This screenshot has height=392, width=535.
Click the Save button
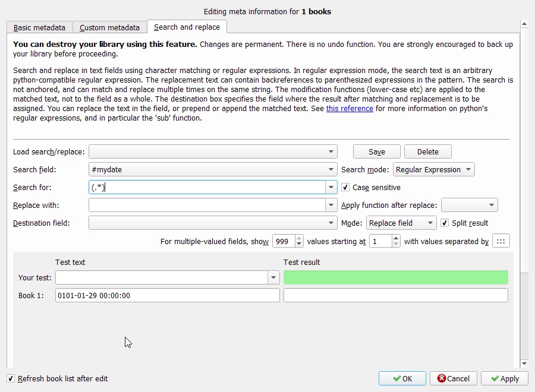coord(377,151)
